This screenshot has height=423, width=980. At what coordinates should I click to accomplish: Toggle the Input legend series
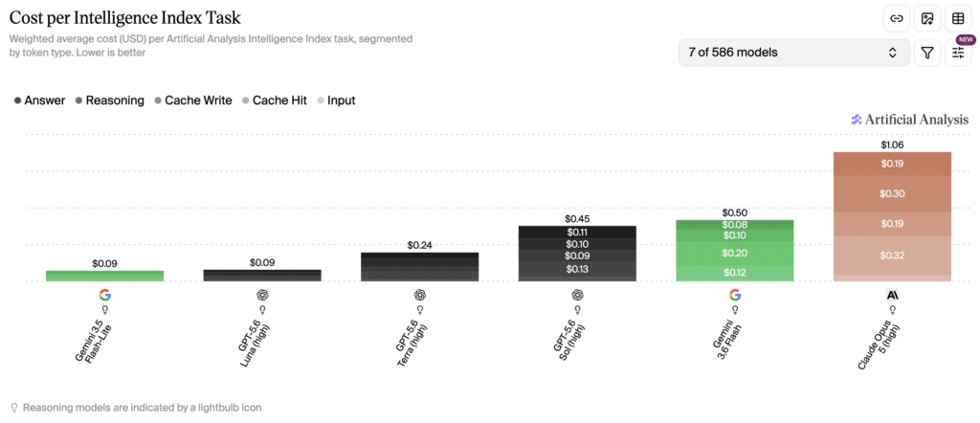336,100
